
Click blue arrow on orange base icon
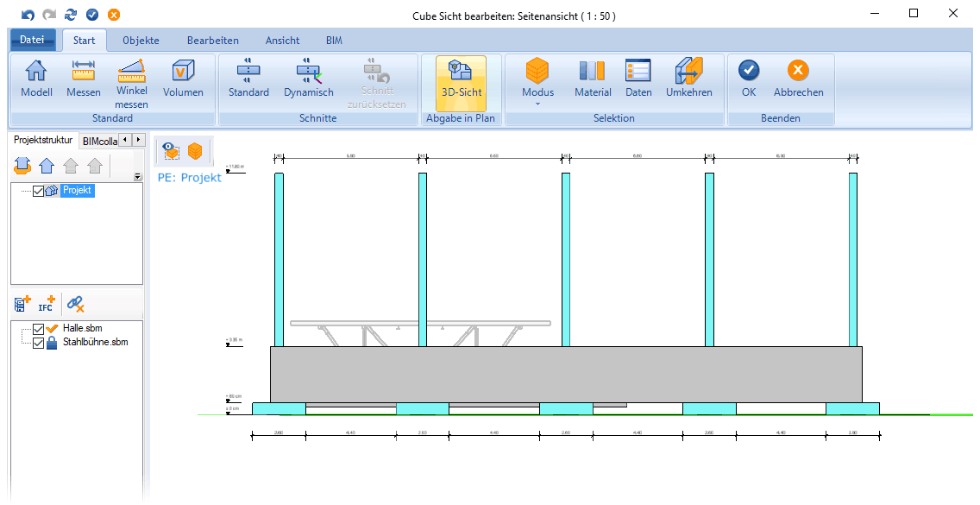[x=22, y=166]
